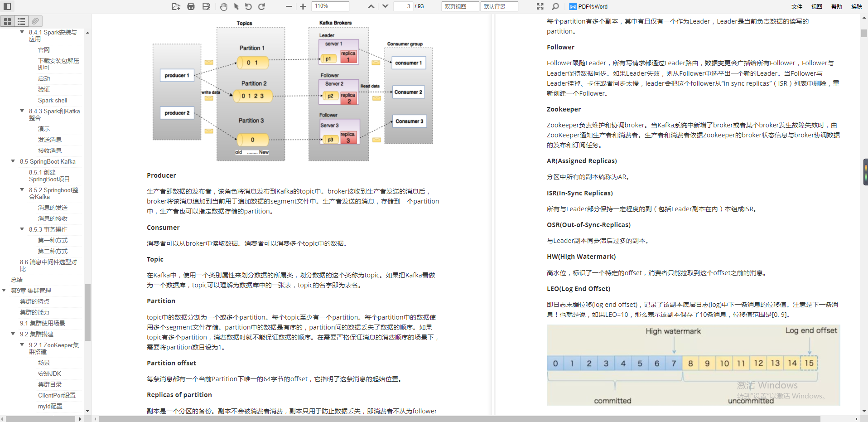Collapse the 第9章 集群管理 node
Viewport: 868px width, 422px height.
(x=4, y=291)
